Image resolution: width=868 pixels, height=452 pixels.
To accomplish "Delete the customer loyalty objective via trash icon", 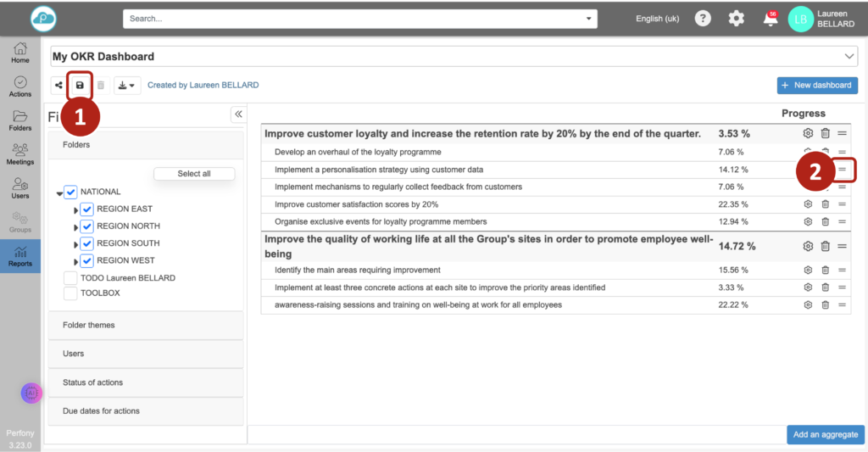I will [x=825, y=134].
